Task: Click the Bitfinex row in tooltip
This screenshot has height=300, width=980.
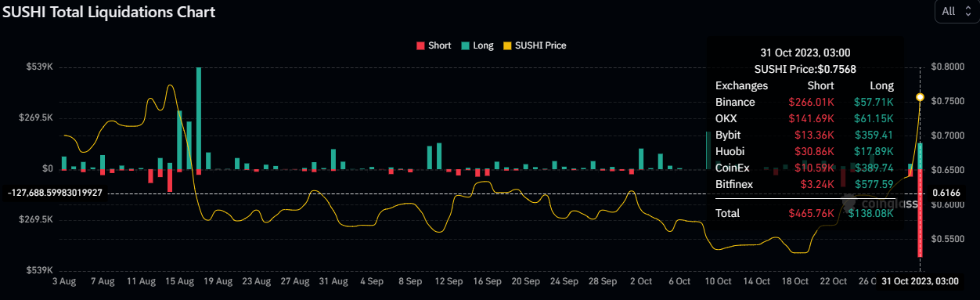Action: click(805, 184)
